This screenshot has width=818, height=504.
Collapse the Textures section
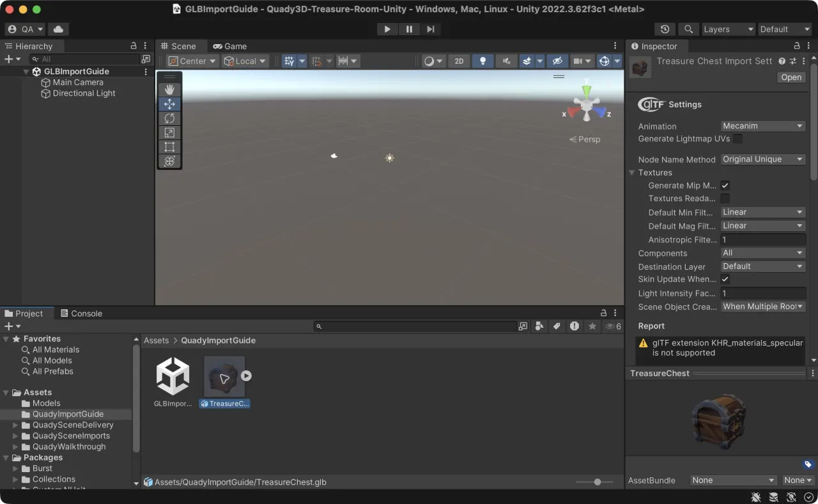tap(632, 172)
